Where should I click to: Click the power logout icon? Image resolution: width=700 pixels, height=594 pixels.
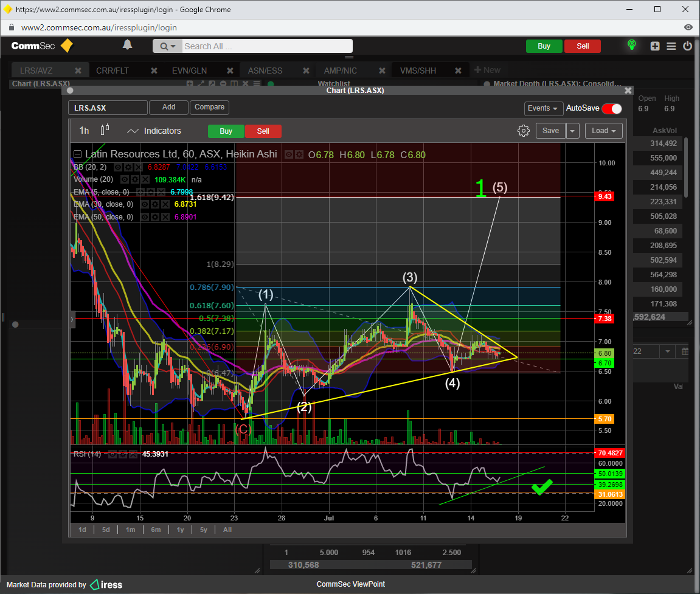(x=687, y=46)
